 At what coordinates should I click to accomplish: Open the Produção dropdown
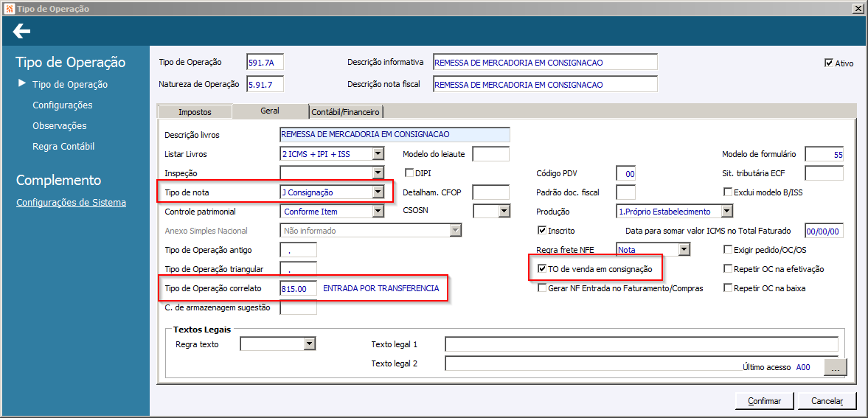pyautogui.click(x=728, y=212)
